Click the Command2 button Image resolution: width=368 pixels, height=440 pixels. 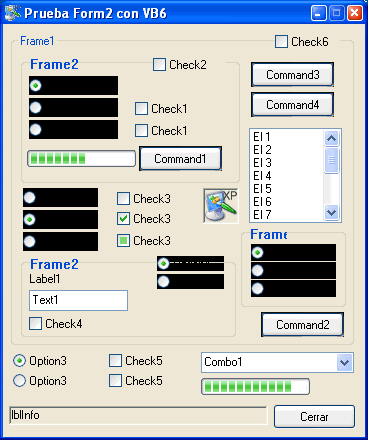[x=302, y=325]
